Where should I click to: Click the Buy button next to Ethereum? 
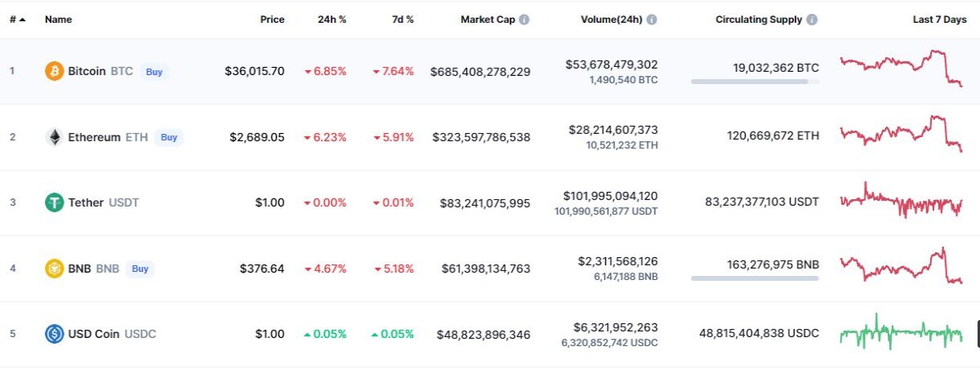[x=169, y=137]
